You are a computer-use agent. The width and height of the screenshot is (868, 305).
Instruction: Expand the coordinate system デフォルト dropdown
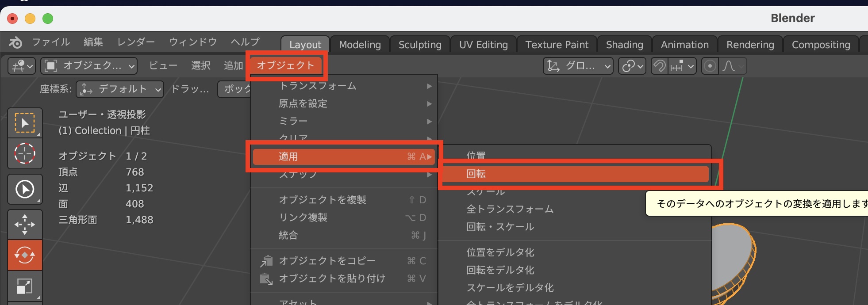pos(120,89)
